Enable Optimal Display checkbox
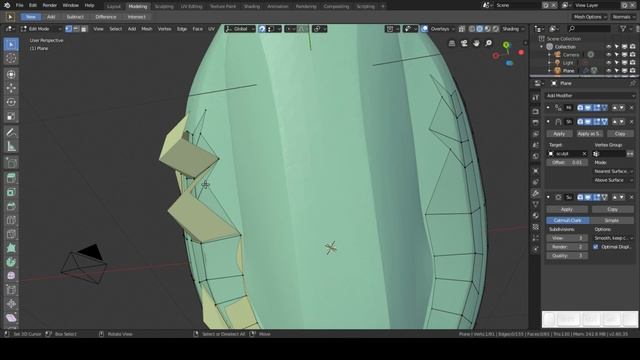640x360 pixels. 596,247
